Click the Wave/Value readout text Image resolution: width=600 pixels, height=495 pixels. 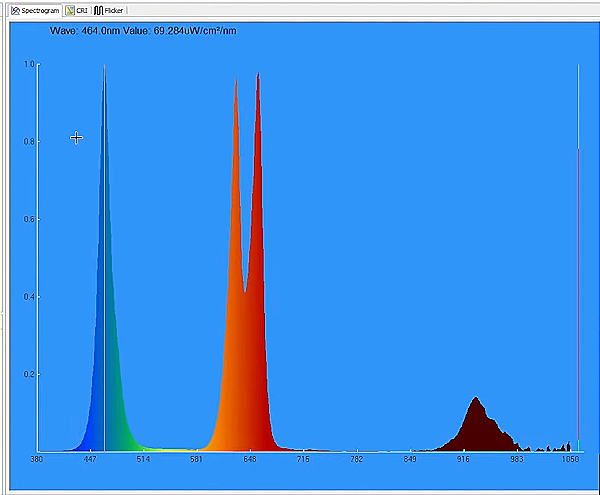pyautogui.click(x=143, y=31)
